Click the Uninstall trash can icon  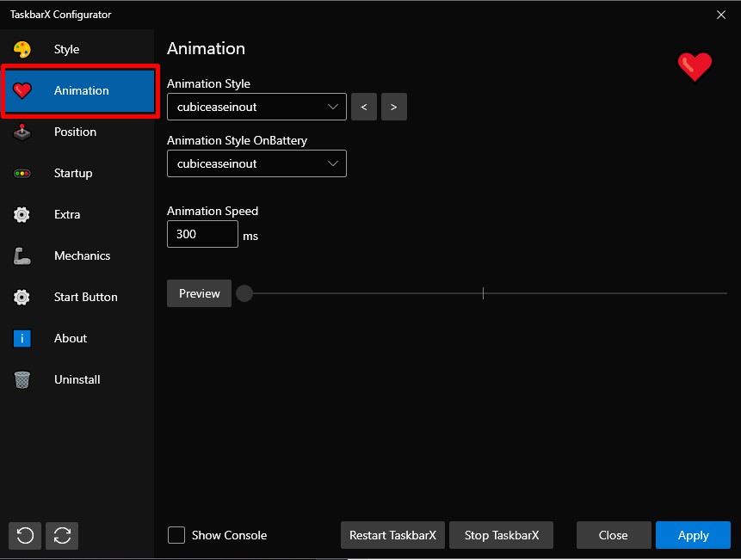tap(22, 379)
